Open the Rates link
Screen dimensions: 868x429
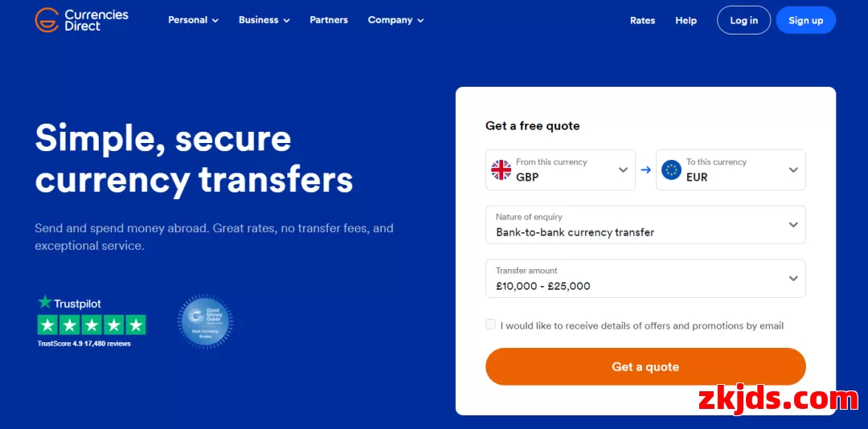click(x=642, y=20)
